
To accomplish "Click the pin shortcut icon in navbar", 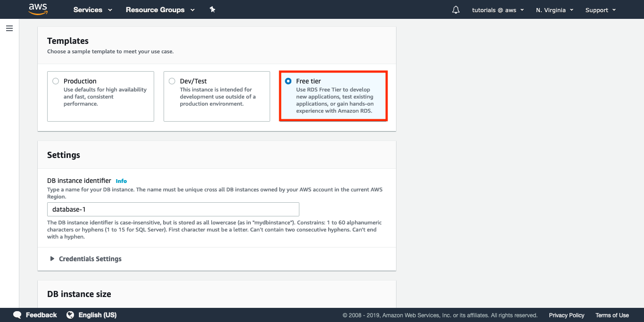I will pyautogui.click(x=213, y=9).
